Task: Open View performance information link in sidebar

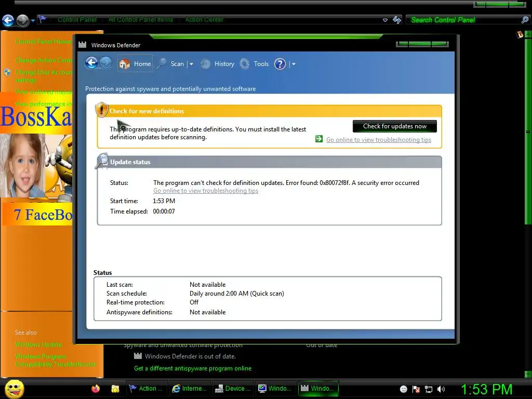Action: [44, 104]
